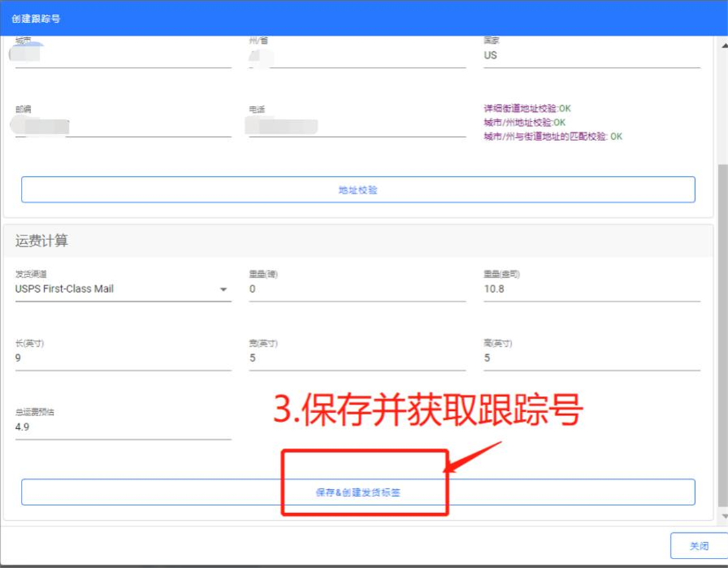Click the 关闭 close button
This screenshot has width=728, height=568.
699,546
